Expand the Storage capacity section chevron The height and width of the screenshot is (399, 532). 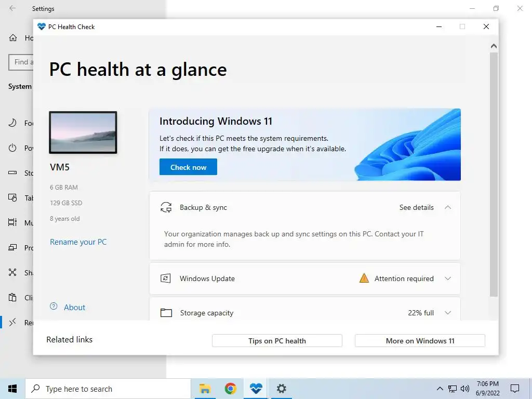coord(447,313)
